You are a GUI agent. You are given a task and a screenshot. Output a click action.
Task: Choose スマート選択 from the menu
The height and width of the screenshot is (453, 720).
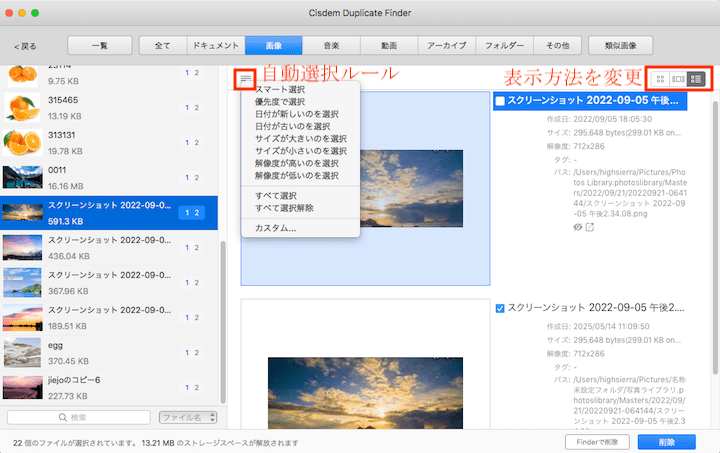click(x=280, y=90)
